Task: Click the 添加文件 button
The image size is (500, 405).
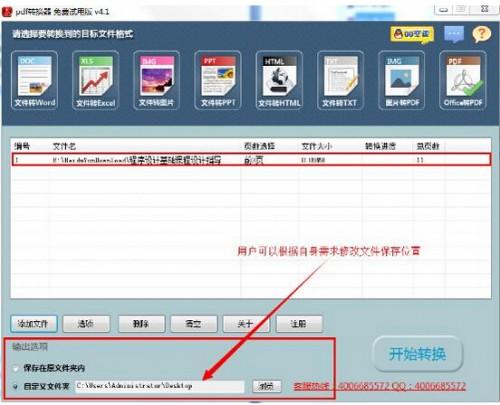Action: (x=34, y=324)
